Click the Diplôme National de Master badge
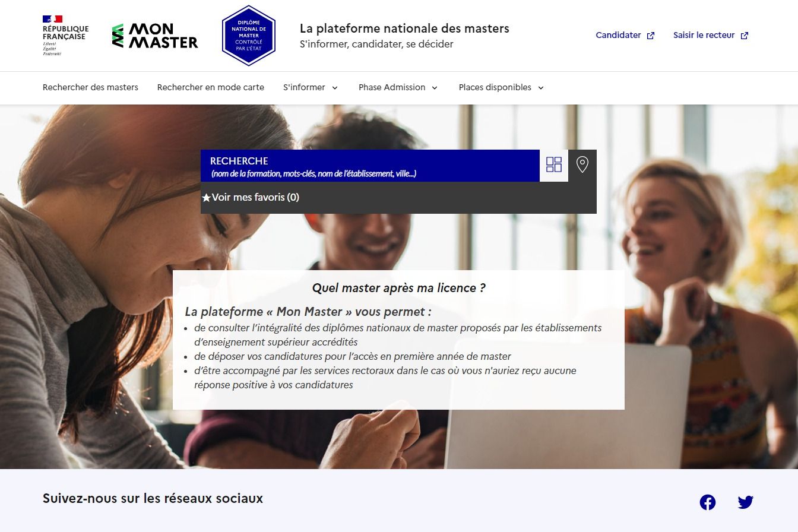The image size is (798, 532). pyautogui.click(x=248, y=36)
